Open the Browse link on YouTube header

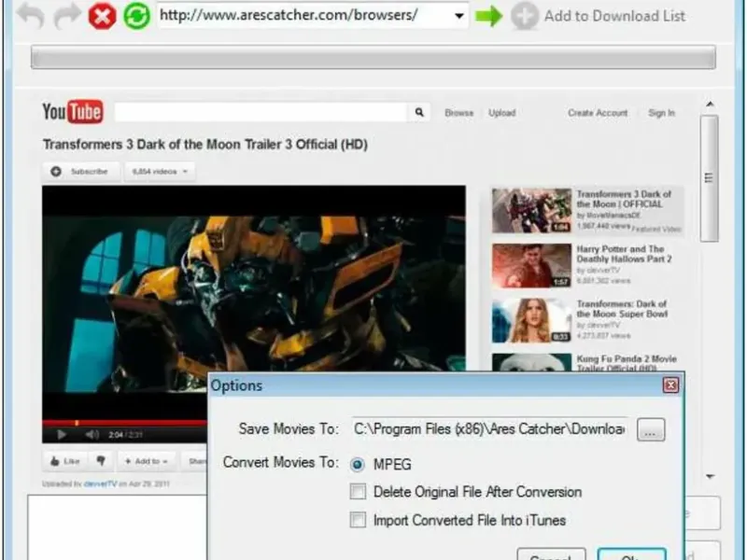(x=458, y=113)
